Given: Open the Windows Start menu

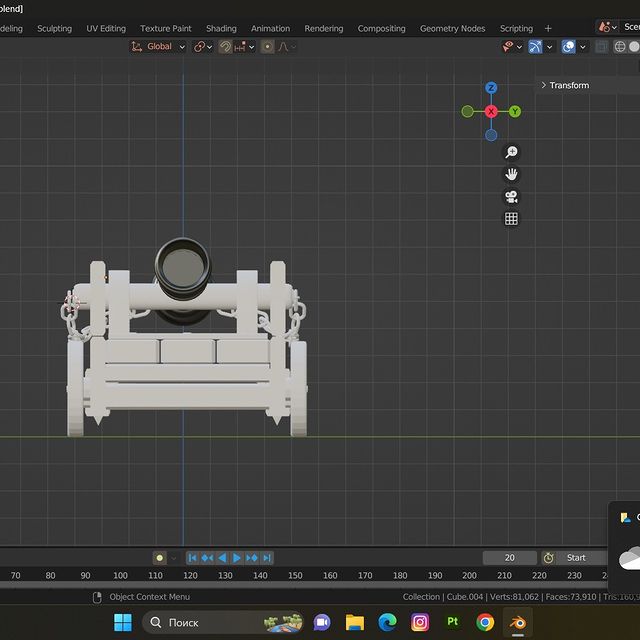Looking at the screenshot, I should [123, 623].
